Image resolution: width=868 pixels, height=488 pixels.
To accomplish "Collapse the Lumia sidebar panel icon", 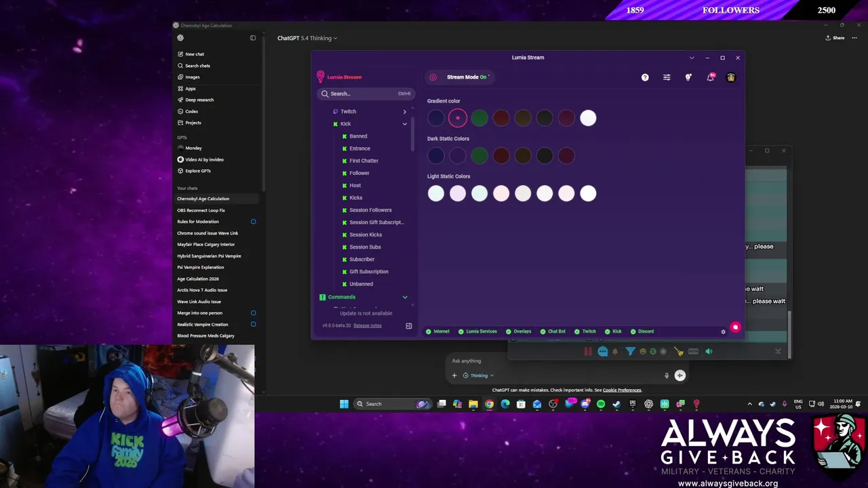I will pos(409,326).
